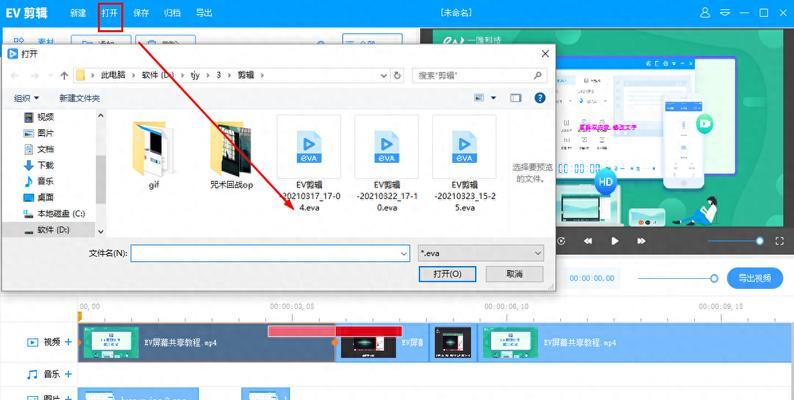Rewind the preview video
Screen dimensions: 794x400
pyautogui.click(x=587, y=241)
